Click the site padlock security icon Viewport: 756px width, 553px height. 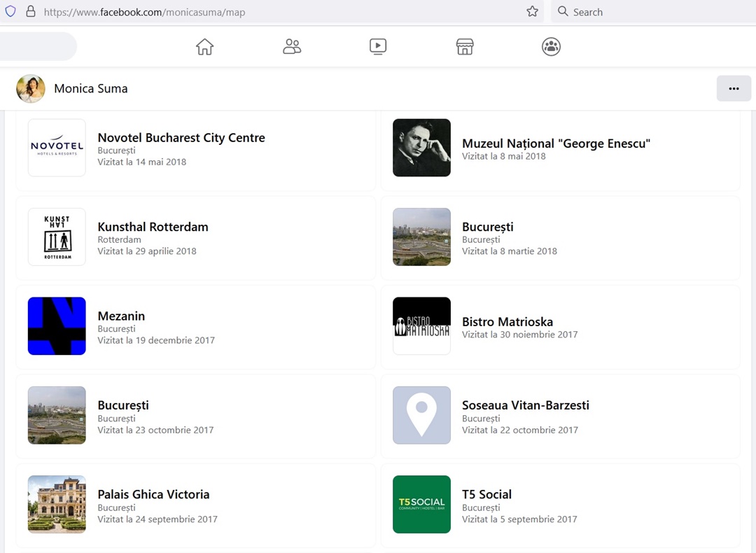(x=30, y=12)
